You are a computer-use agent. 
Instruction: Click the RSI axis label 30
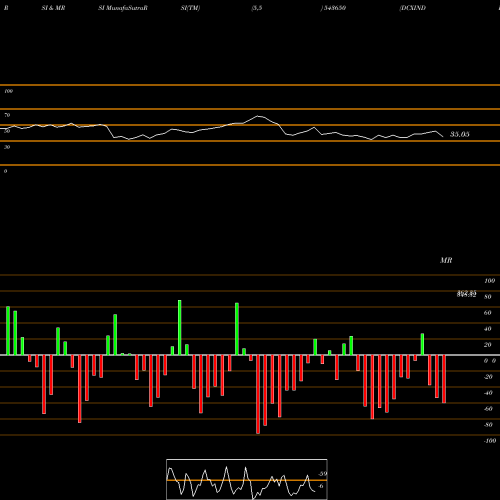pos(7,147)
